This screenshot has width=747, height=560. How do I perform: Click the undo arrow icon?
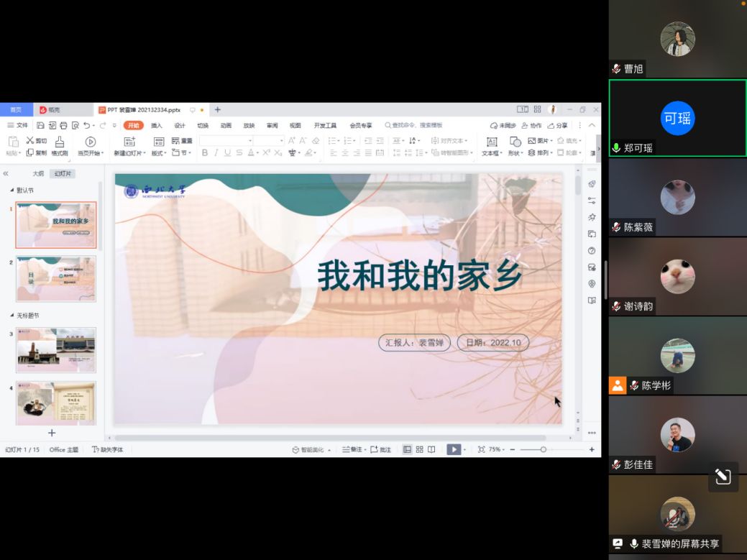coord(86,125)
